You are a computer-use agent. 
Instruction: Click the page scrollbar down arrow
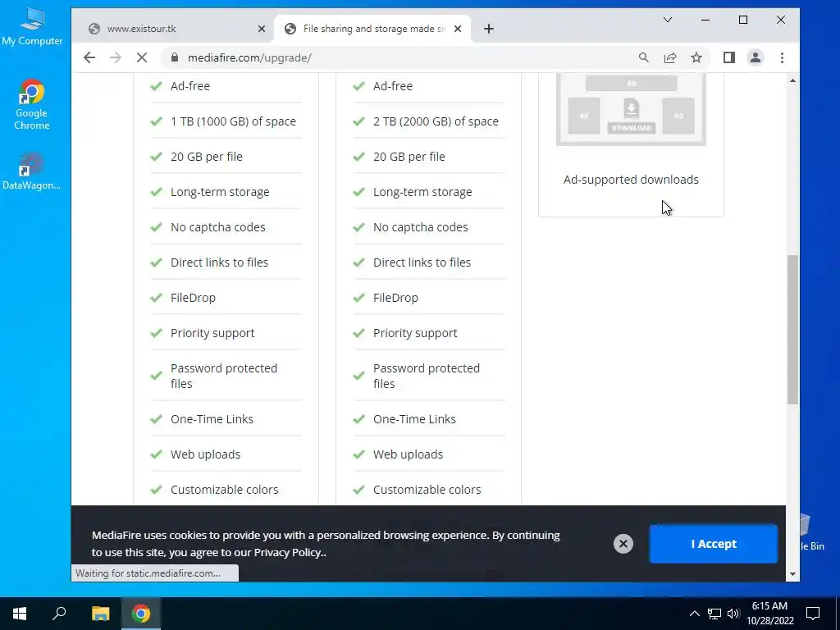click(793, 574)
